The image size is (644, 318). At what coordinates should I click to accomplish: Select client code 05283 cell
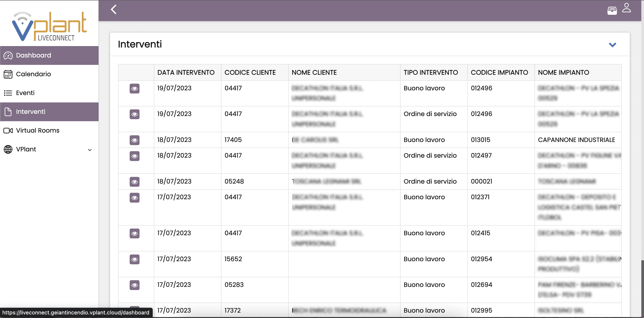pos(255,290)
